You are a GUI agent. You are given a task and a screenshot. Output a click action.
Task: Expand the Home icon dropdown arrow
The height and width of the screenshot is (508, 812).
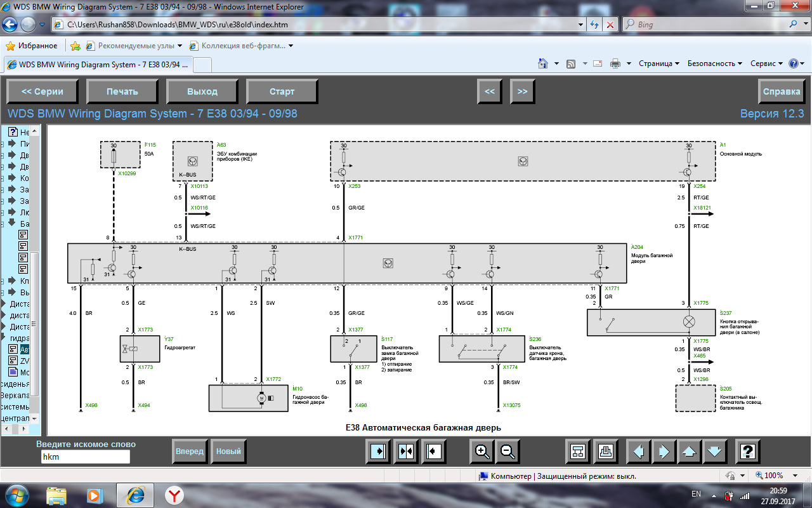point(556,63)
